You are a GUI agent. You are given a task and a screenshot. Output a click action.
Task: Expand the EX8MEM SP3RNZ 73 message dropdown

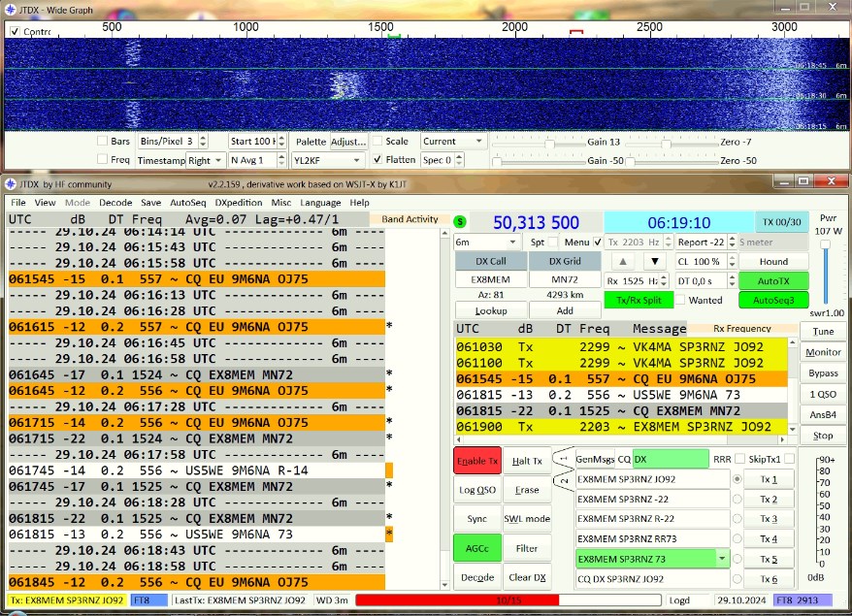click(x=722, y=559)
